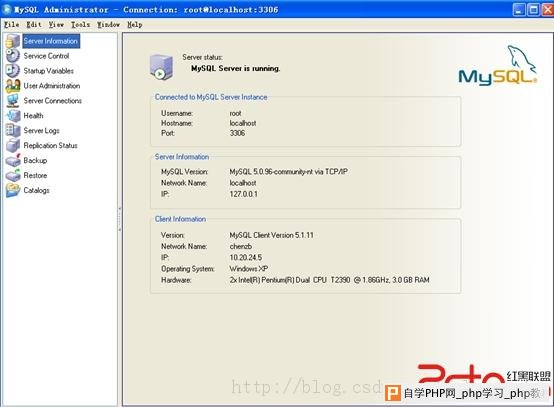This screenshot has width=554, height=407.
Task: Click the Replication Status icon
Action: (13, 145)
